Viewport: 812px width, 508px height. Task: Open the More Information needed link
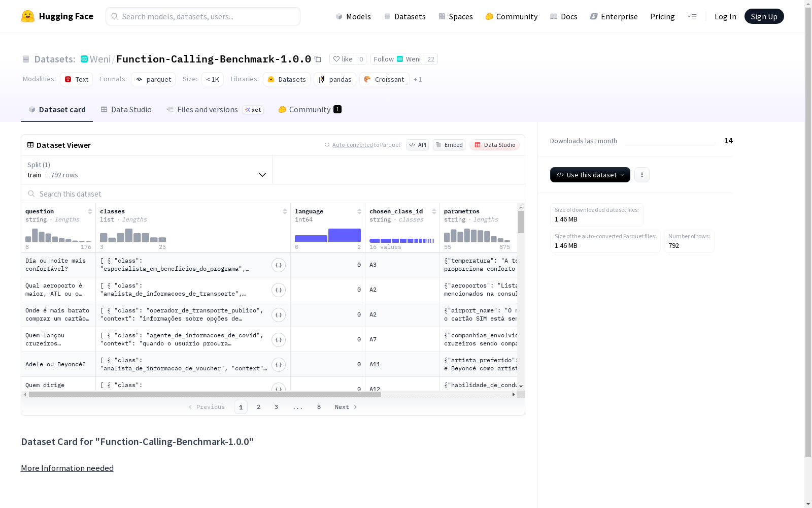pos(67,468)
